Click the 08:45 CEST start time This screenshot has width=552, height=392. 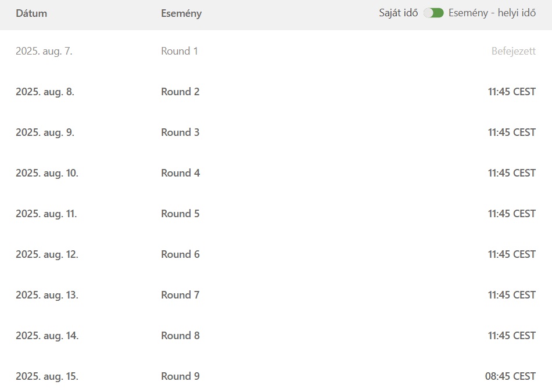(x=510, y=376)
